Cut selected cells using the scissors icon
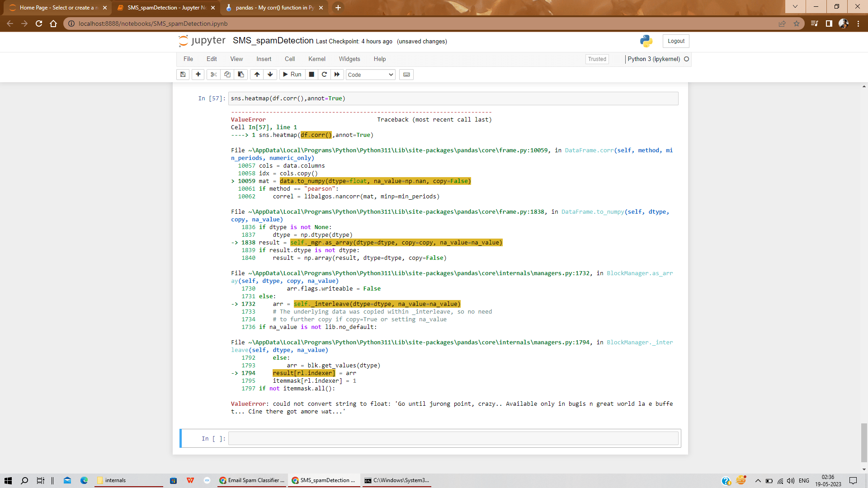 [213, 75]
